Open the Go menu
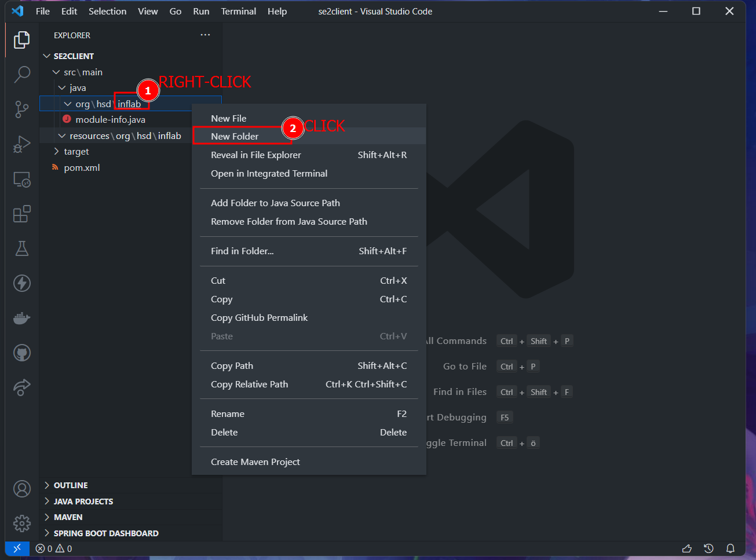 coord(176,11)
